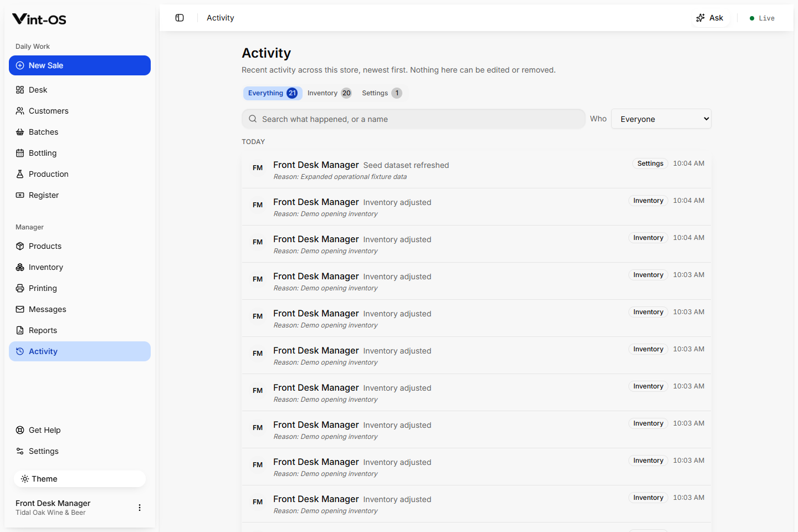Click the Batches basket icon
The width and height of the screenshot is (798, 532).
[x=20, y=132]
